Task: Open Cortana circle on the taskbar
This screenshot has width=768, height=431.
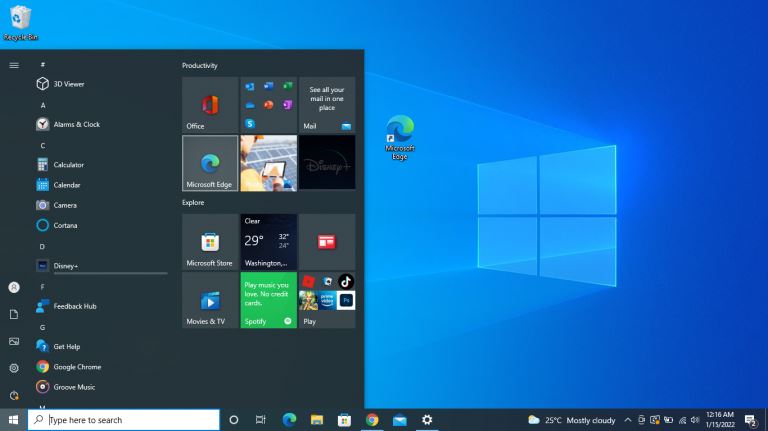Action: [234, 420]
